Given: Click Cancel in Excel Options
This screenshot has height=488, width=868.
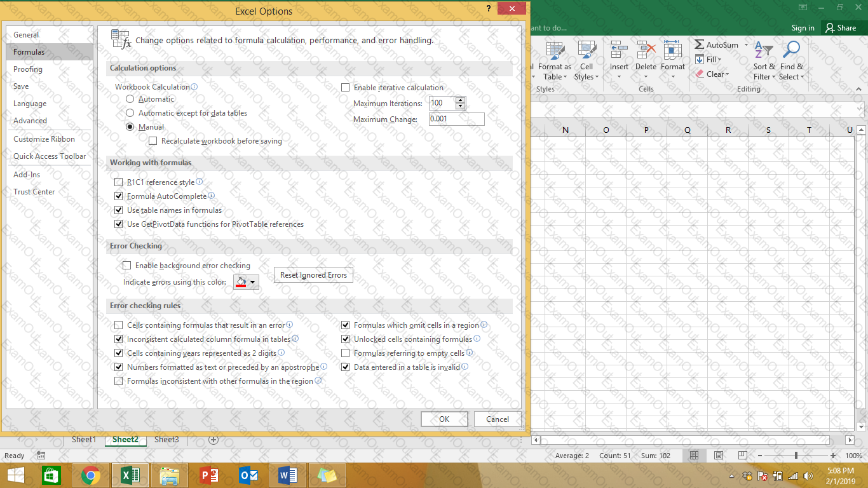Looking at the screenshot, I should (x=498, y=419).
